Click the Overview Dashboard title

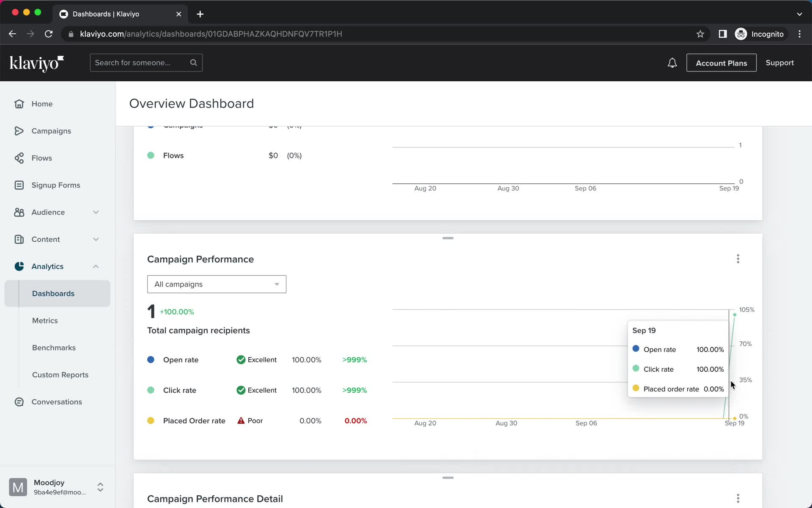[x=192, y=103]
